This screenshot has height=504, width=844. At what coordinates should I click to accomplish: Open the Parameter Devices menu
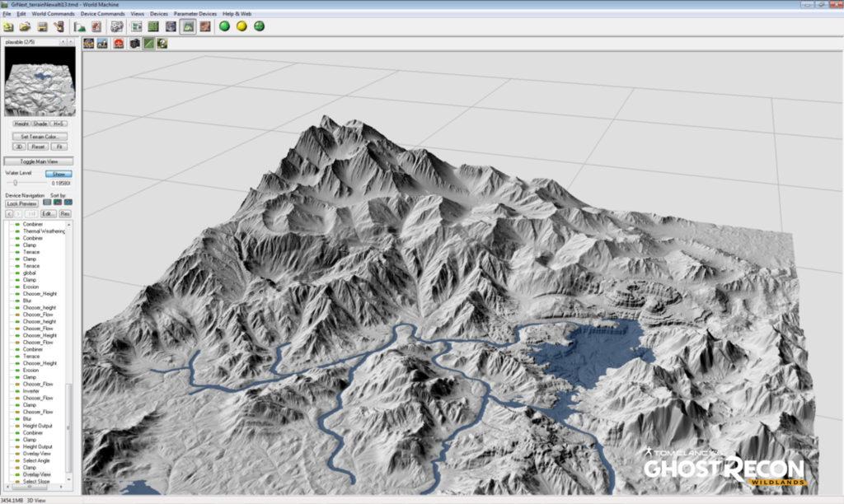pyautogui.click(x=195, y=14)
